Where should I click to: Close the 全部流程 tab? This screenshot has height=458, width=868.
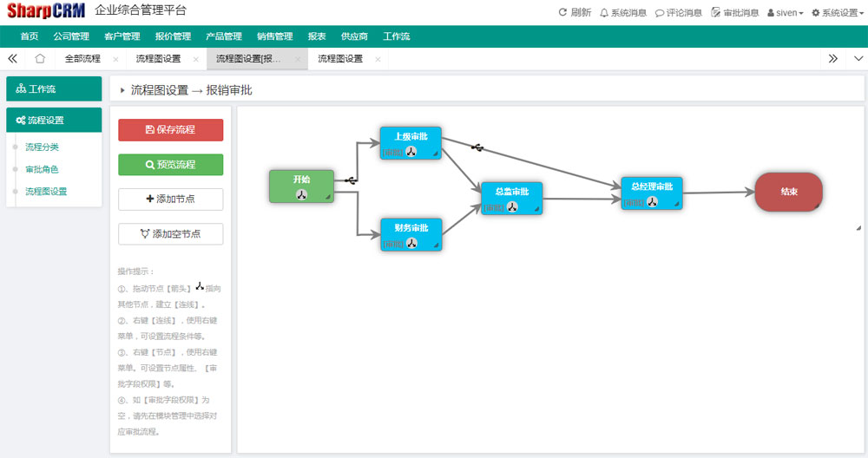(116, 59)
